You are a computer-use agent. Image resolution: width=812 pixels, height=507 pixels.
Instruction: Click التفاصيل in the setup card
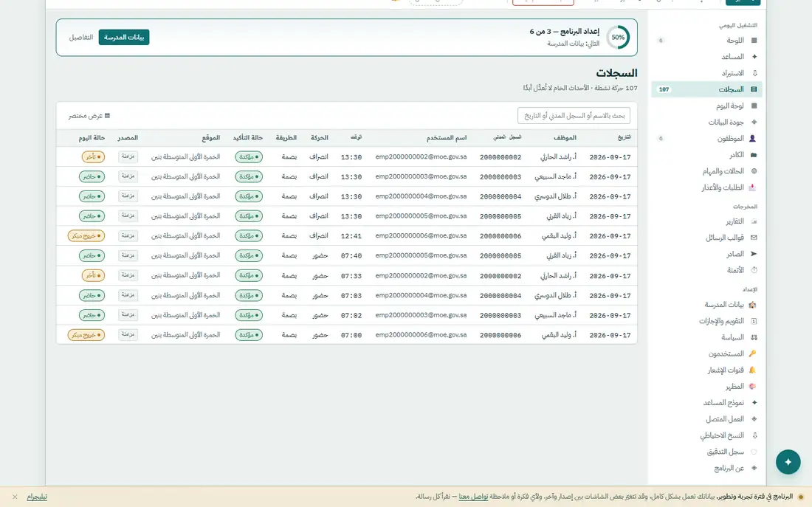(81, 38)
